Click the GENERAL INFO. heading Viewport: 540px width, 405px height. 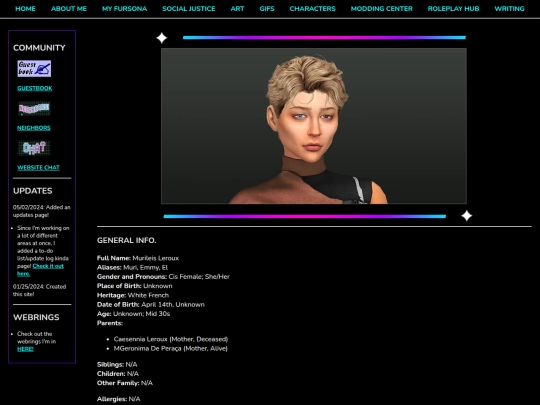pos(126,240)
